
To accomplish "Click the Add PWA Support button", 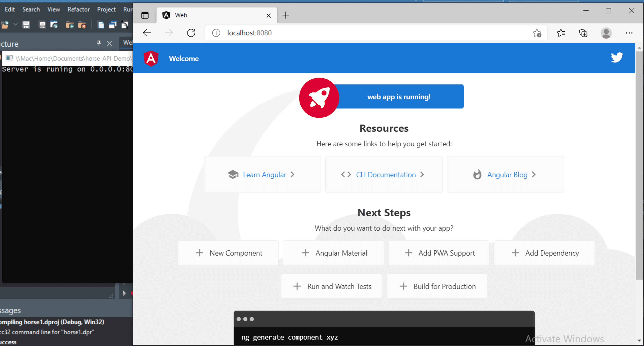I will [439, 253].
